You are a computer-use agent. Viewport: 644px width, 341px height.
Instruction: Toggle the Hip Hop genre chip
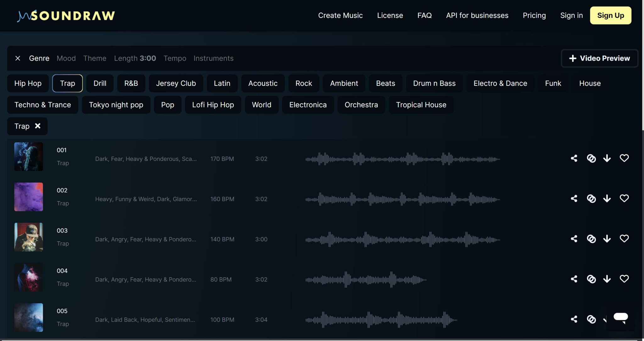pos(28,83)
